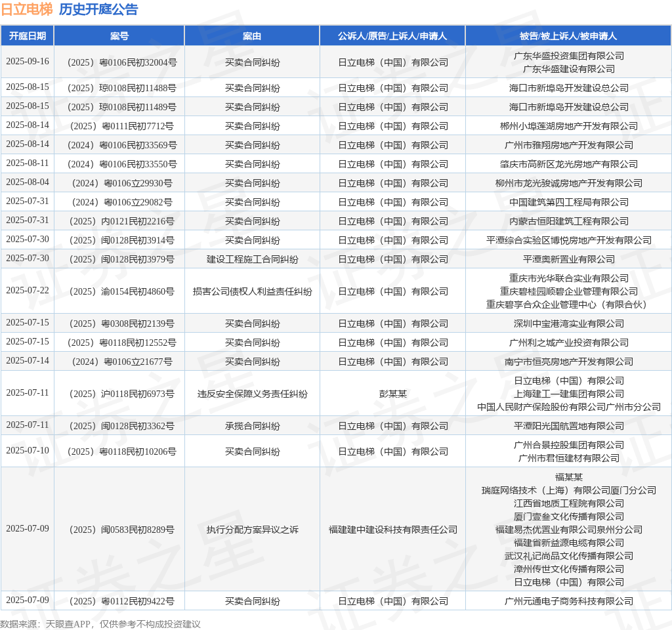Click case number 粤0118民初12552号
This screenshot has height=630, width=672.
tap(122, 343)
